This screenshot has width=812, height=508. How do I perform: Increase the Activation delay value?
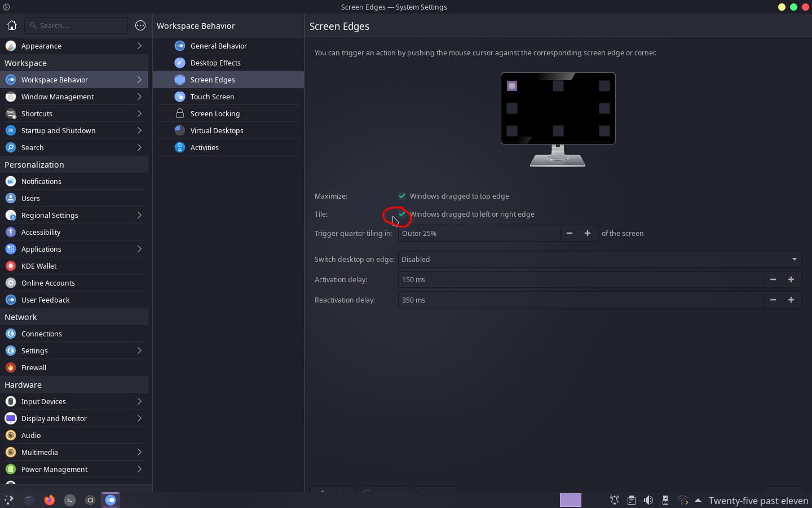click(x=791, y=279)
